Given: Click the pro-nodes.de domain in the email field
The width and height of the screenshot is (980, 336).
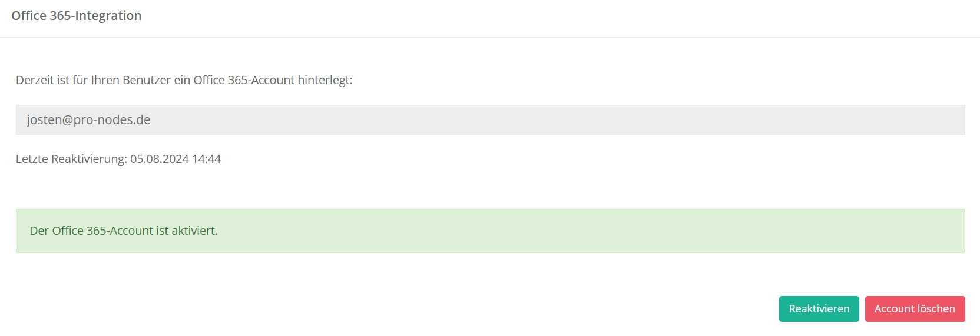Looking at the screenshot, I should (112, 120).
